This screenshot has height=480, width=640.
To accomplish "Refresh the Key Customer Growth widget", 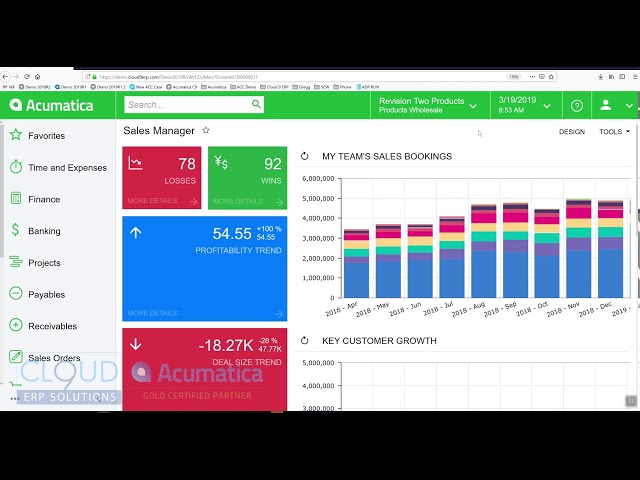I will point(304,340).
